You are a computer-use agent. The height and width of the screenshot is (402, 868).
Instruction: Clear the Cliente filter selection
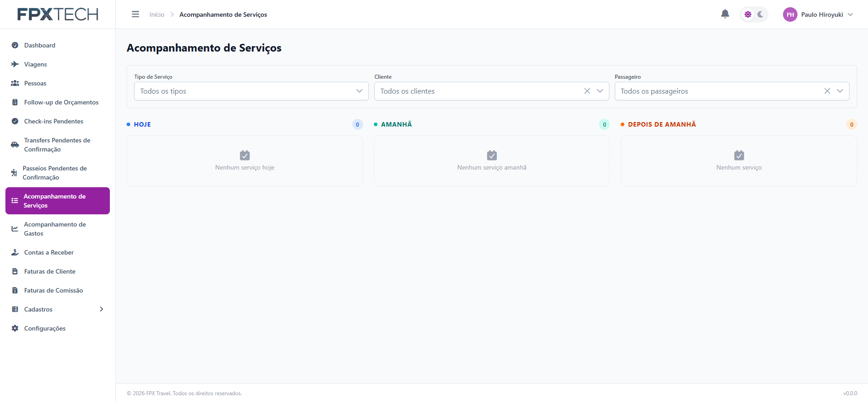(587, 91)
